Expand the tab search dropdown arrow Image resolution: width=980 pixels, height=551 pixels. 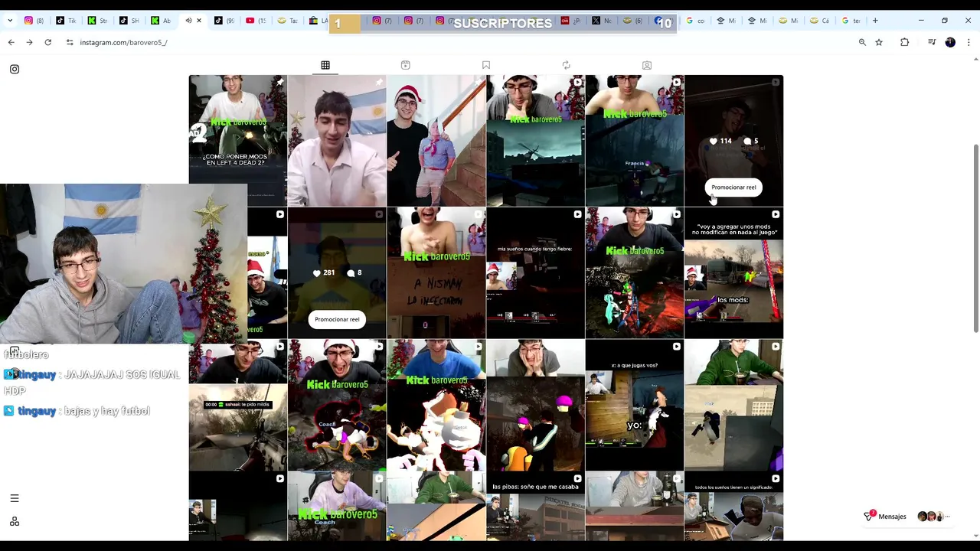click(10, 21)
